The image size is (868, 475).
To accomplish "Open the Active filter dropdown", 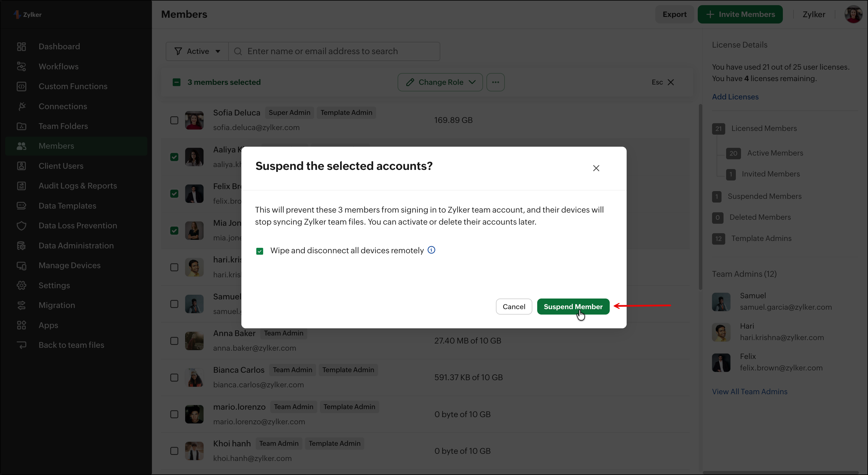I will click(197, 51).
